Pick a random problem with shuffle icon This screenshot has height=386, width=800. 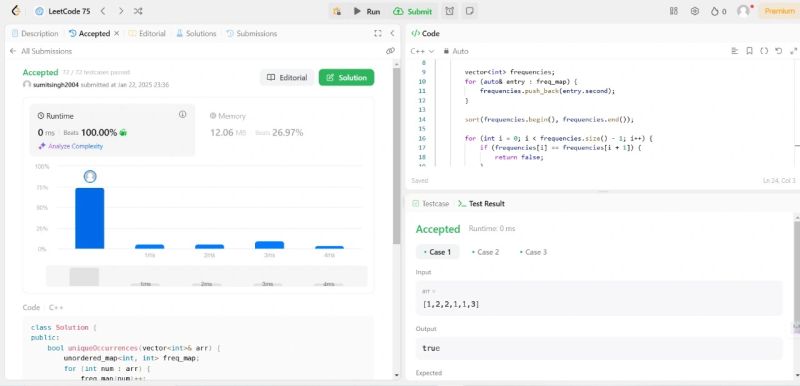tap(138, 11)
